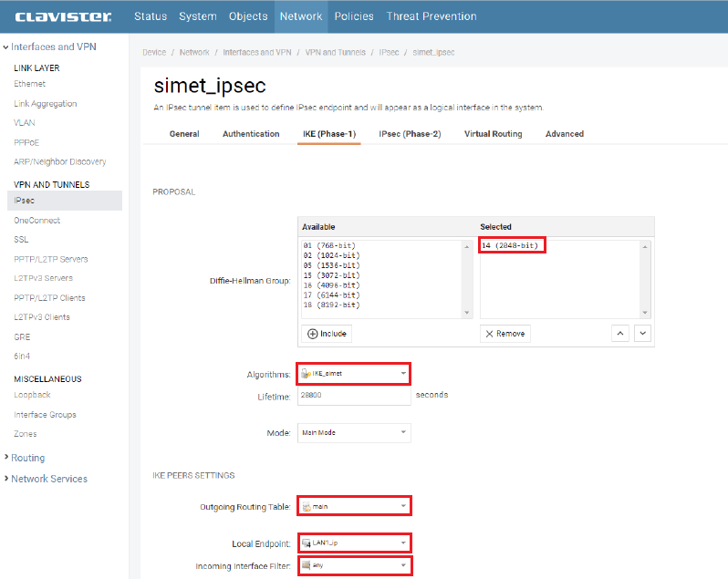728x579 pixels.
Task: Click Include to add a DH group
Action: click(326, 334)
